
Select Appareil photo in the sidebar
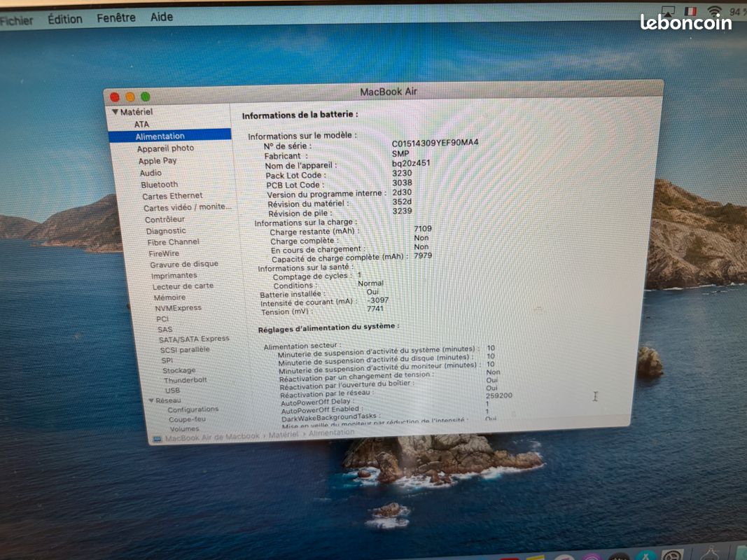[x=165, y=148]
